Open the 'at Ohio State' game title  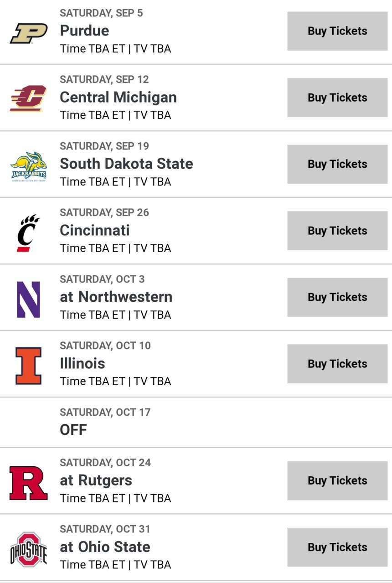click(x=105, y=547)
